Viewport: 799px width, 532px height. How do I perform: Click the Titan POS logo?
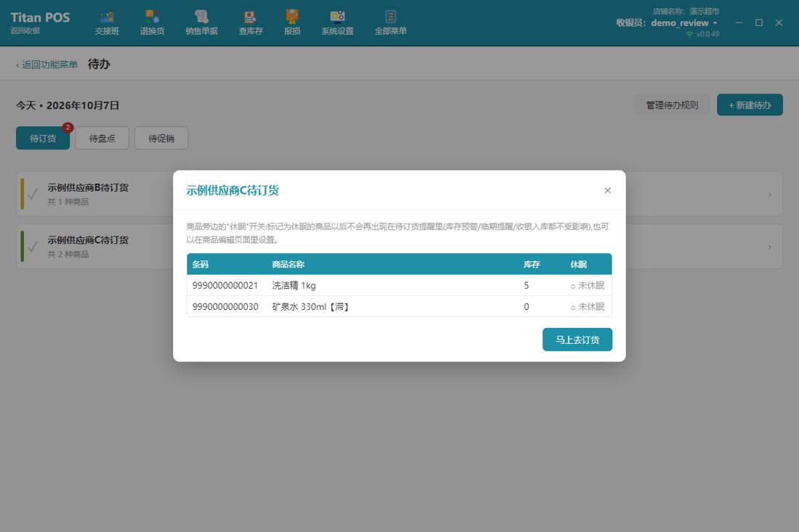pos(40,17)
